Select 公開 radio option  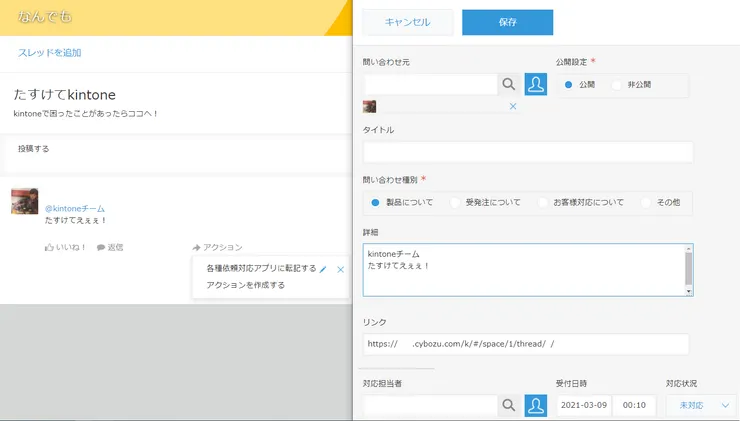(569, 84)
